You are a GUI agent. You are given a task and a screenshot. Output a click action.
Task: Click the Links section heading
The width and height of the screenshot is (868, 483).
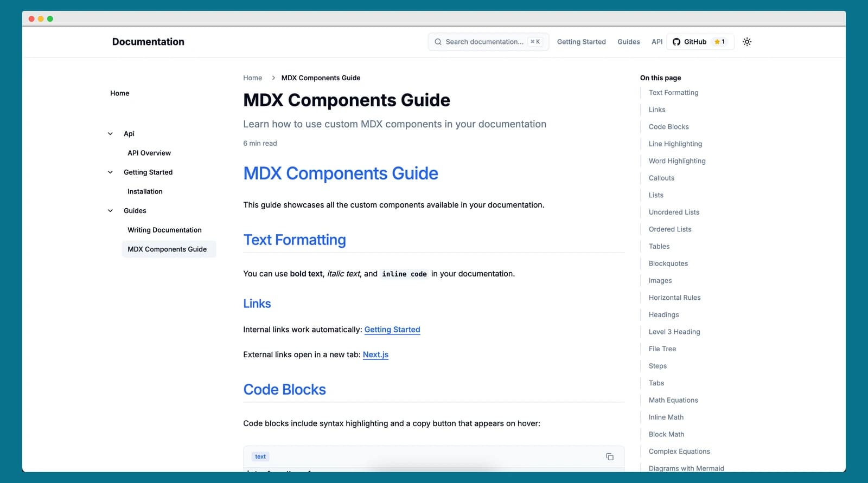click(257, 304)
